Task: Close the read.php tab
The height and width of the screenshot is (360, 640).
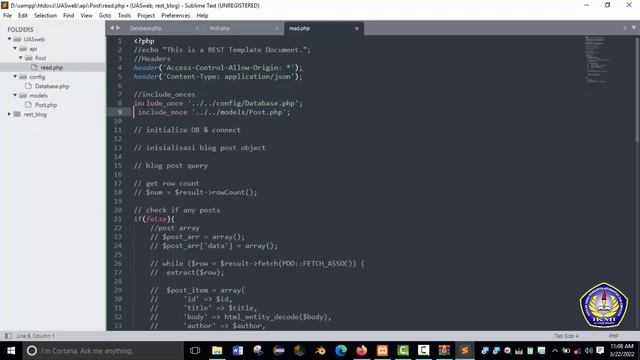Action: 357,29
